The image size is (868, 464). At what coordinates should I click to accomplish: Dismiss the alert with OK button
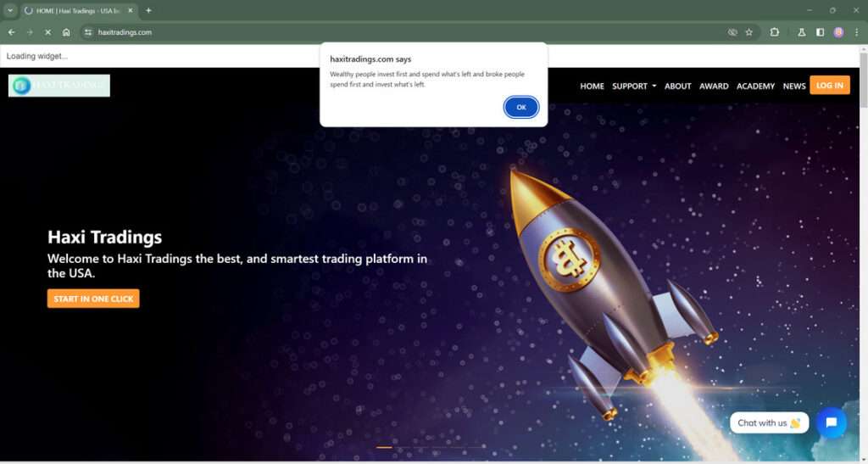point(521,108)
